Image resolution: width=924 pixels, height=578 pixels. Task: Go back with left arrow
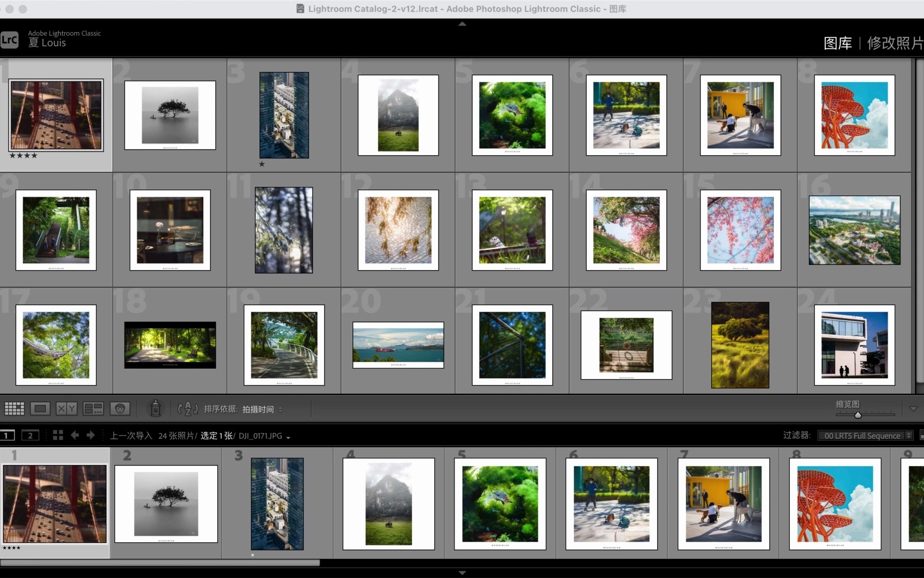(x=75, y=435)
